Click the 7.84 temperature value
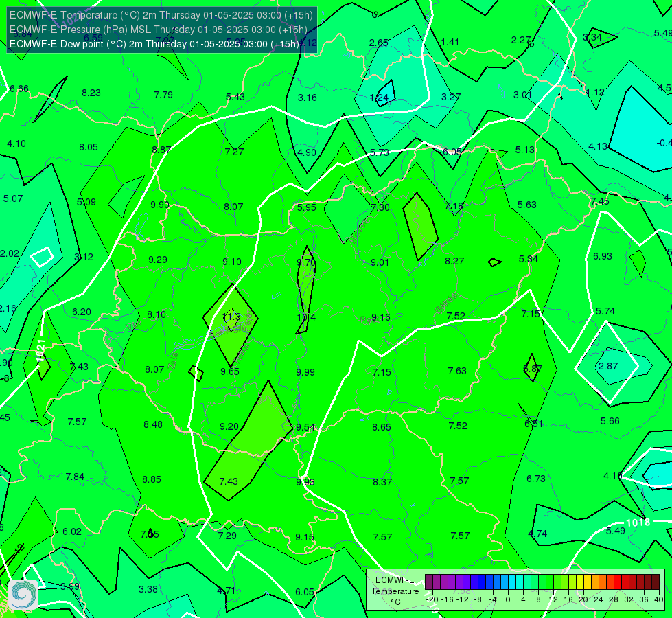Screen dimensions: 672x618 point(75,477)
